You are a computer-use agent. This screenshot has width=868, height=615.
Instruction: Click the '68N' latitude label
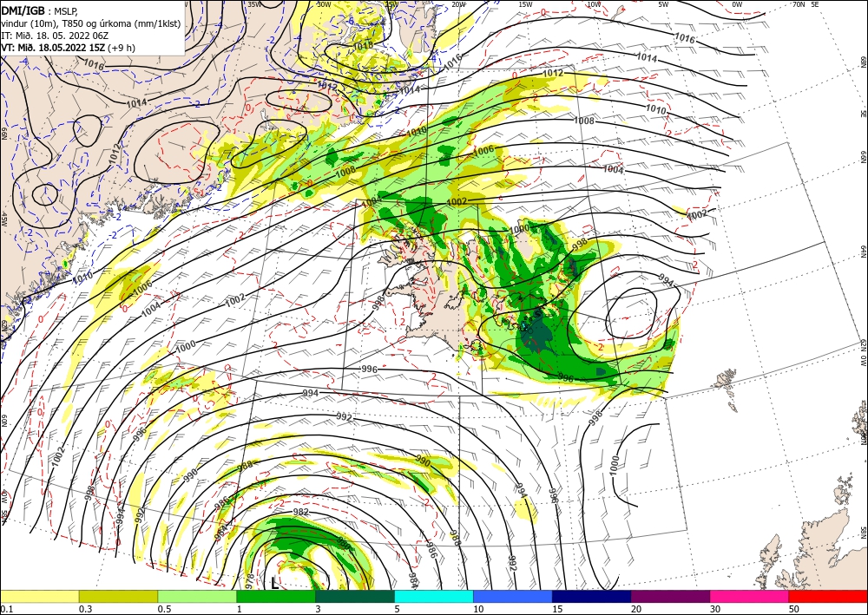pos(863,60)
